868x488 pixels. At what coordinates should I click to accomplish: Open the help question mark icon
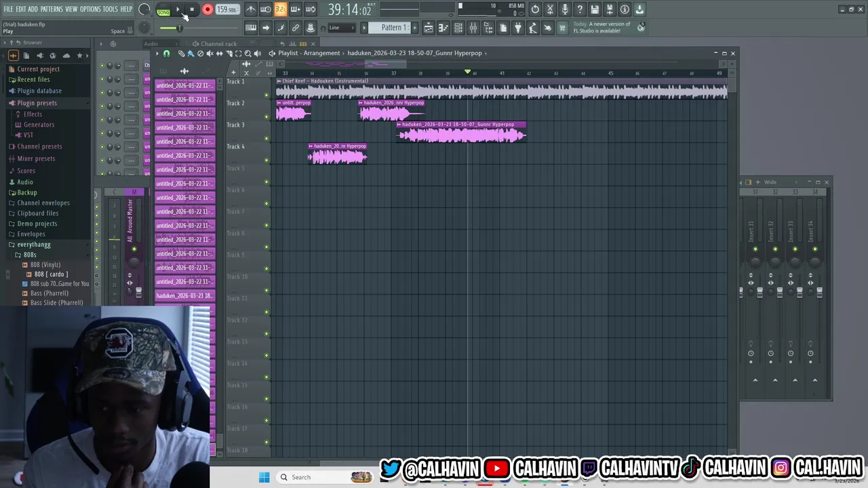click(580, 9)
